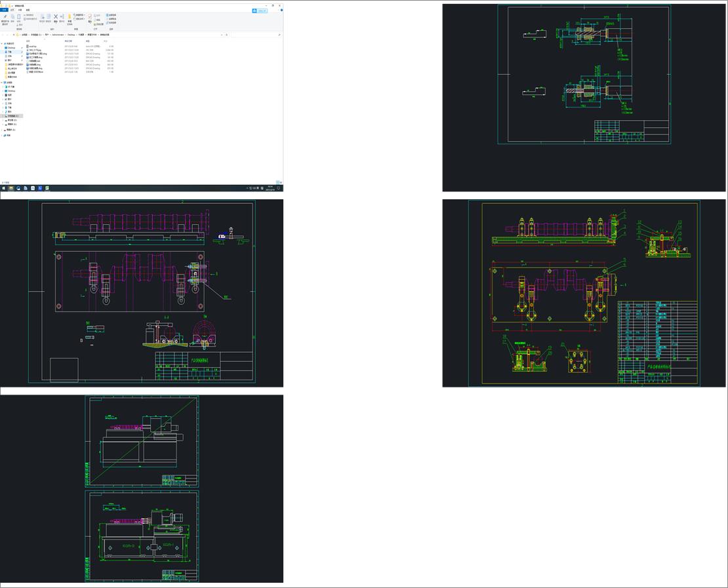Click the blue A icon on taskbar

tap(40, 188)
